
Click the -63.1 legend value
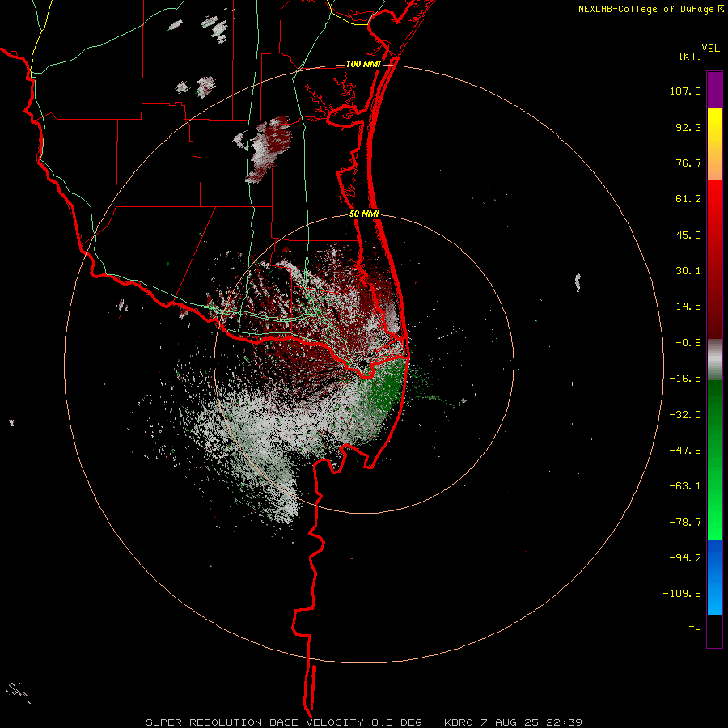click(685, 486)
